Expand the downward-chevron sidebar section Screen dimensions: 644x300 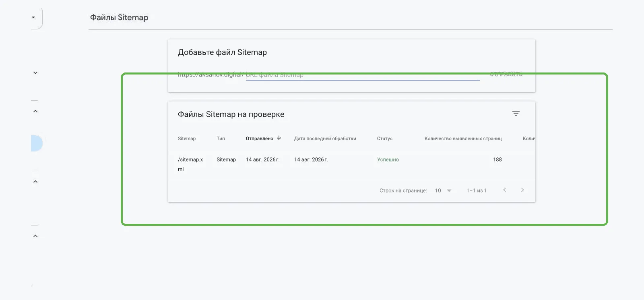click(35, 73)
